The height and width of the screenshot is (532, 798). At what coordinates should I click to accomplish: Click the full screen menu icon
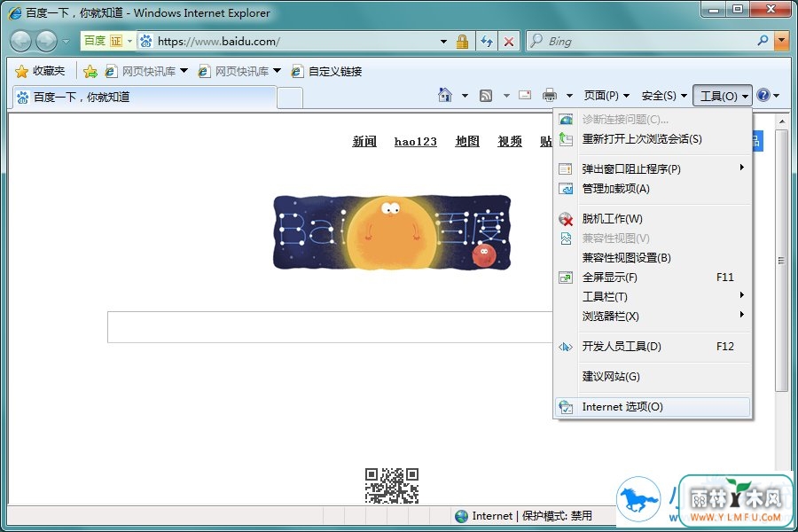(x=566, y=278)
